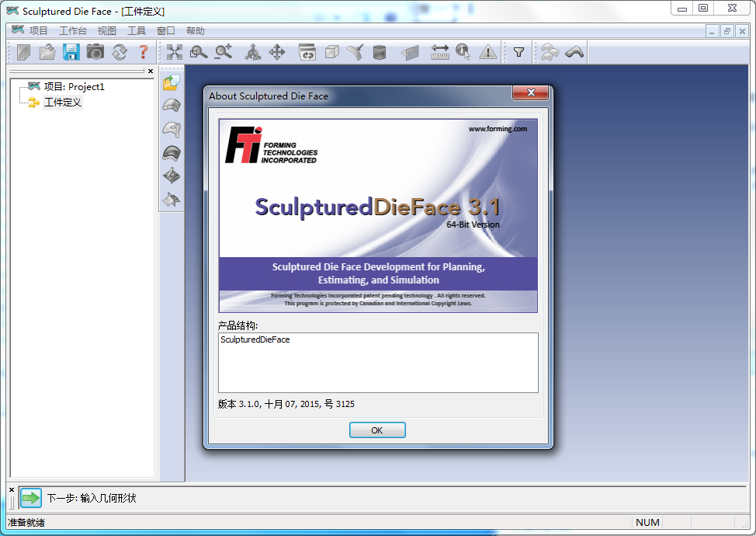Click the warning triangle icon
The width and height of the screenshot is (756, 536).
point(487,52)
